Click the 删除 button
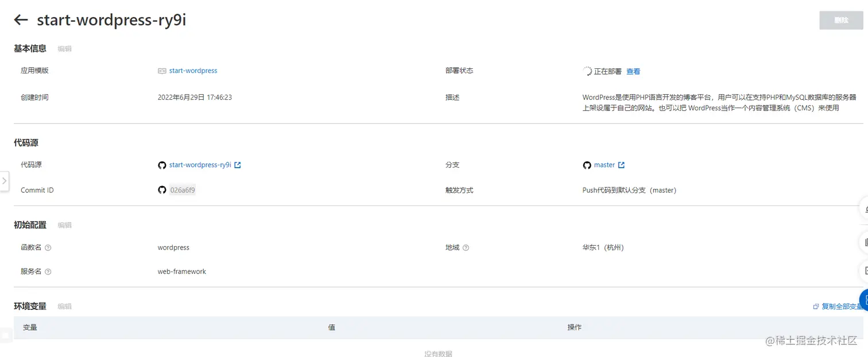This screenshot has width=868, height=357. tap(841, 20)
